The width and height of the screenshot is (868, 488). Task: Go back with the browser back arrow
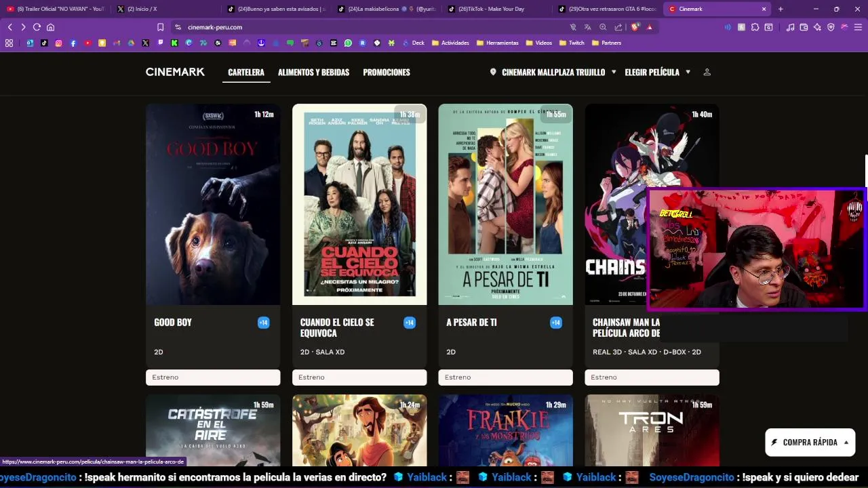tap(9, 27)
